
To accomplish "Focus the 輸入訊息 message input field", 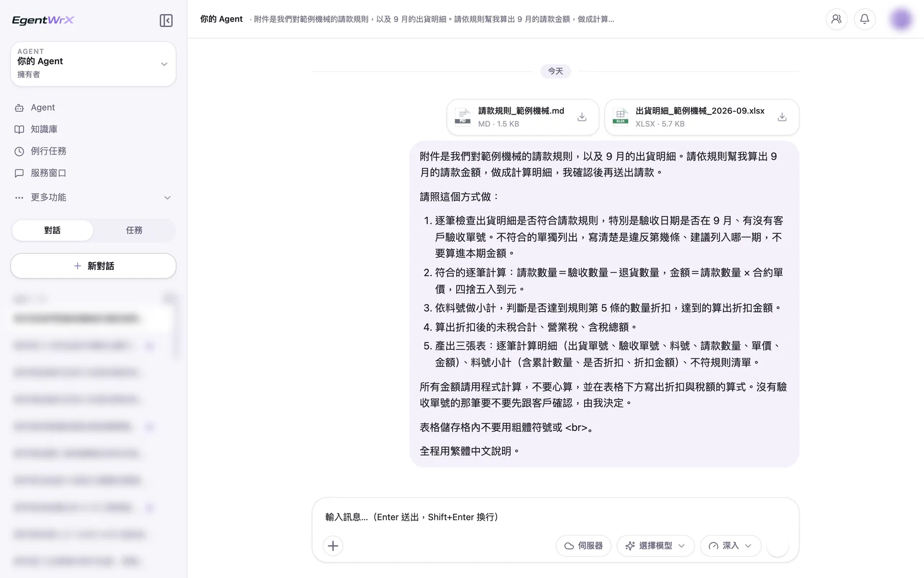I will [555, 517].
